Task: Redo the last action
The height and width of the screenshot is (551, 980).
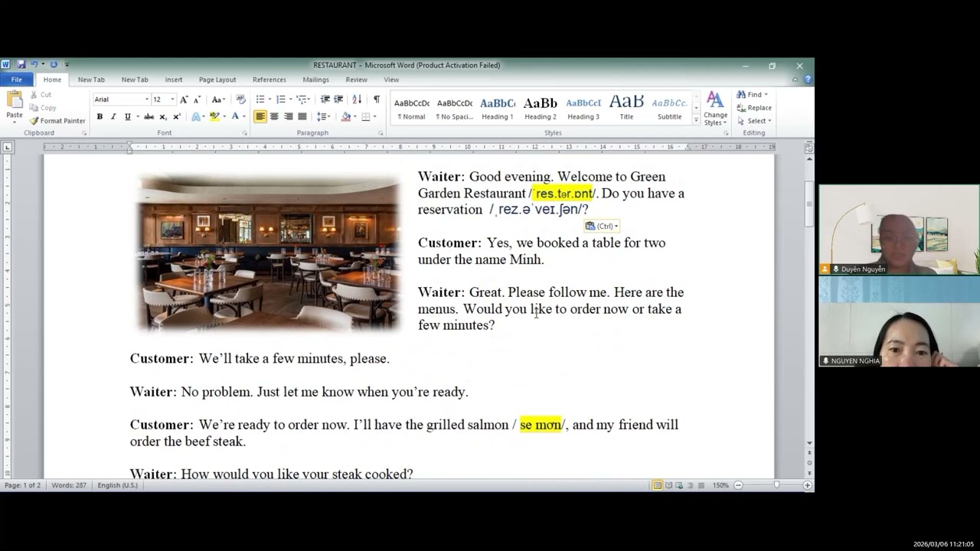Action: click(54, 65)
